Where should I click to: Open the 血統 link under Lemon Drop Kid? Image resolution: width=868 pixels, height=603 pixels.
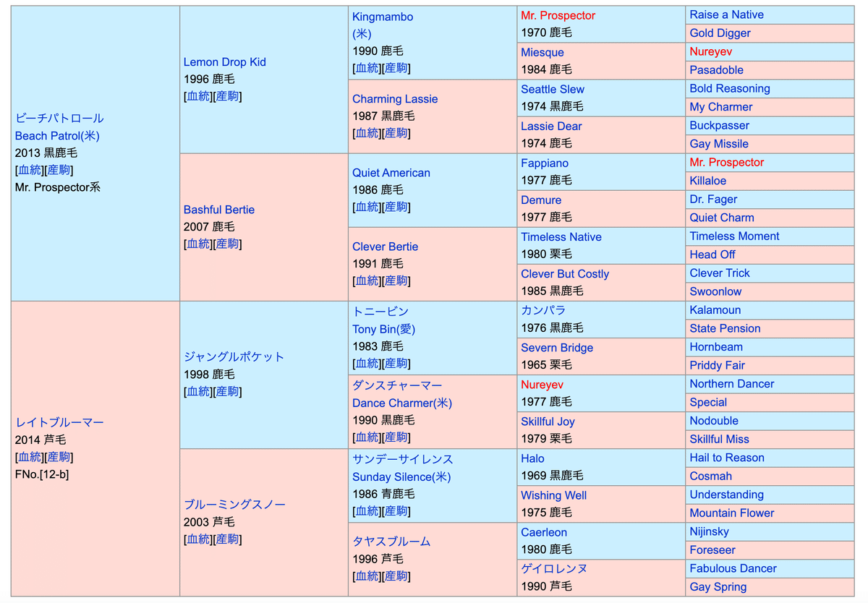point(198,97)
